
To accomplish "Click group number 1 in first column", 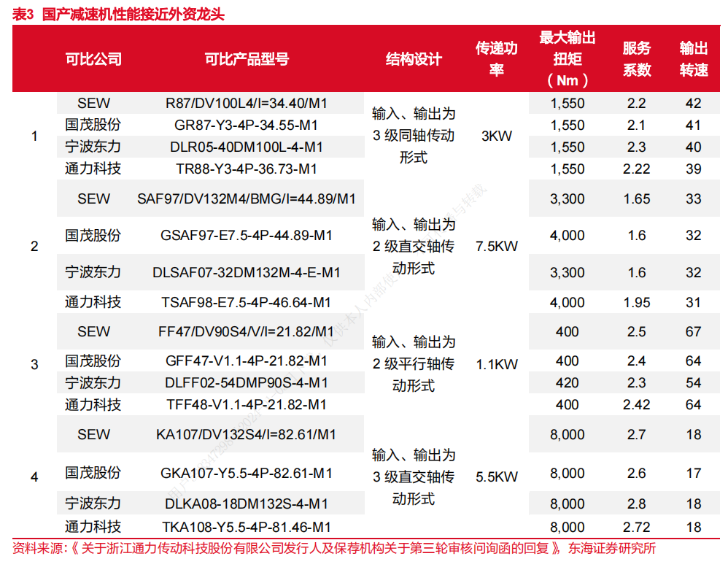I will click(x=34, y=136).
